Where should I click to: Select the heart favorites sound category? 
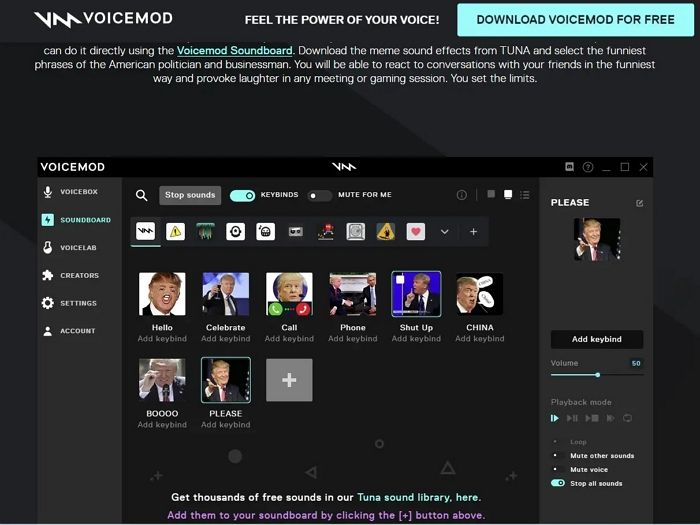pos(415,232)
